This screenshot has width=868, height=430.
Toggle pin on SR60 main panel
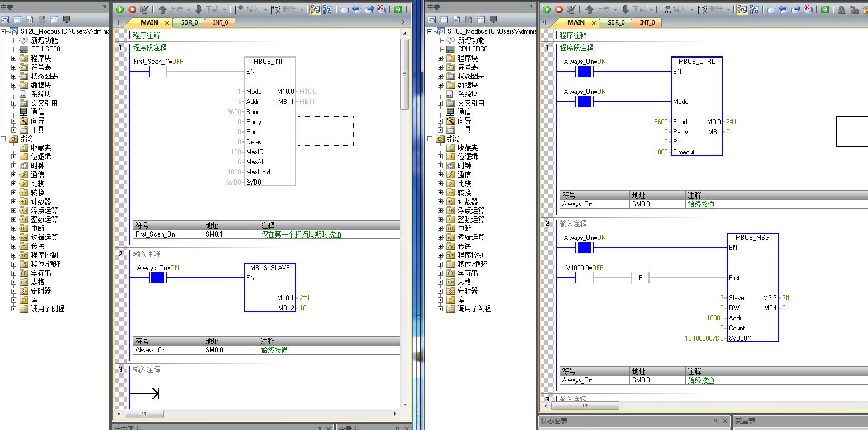click(x=532, y=7)
